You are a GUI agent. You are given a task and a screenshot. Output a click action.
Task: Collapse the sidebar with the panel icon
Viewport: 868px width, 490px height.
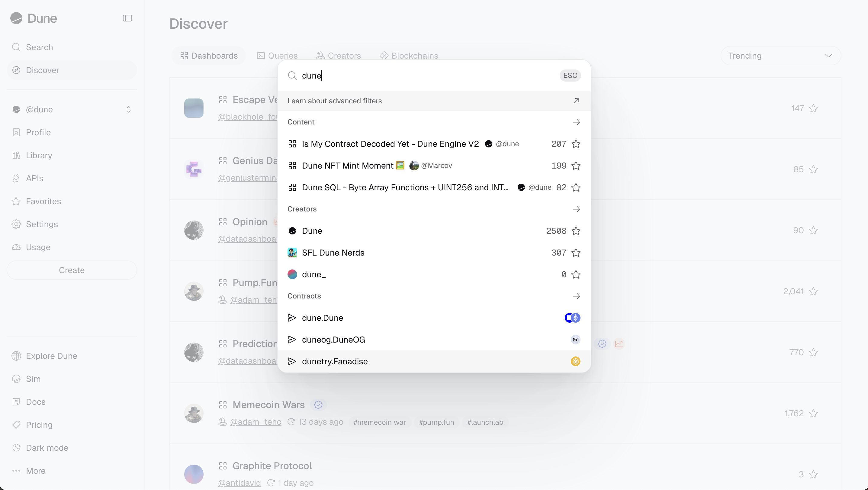click(127, 18)
